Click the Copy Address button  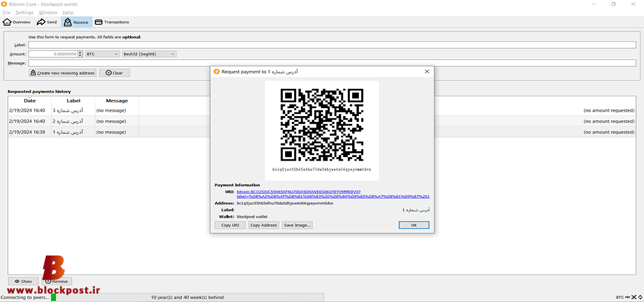pyautogui.click(x=263, y=225)
